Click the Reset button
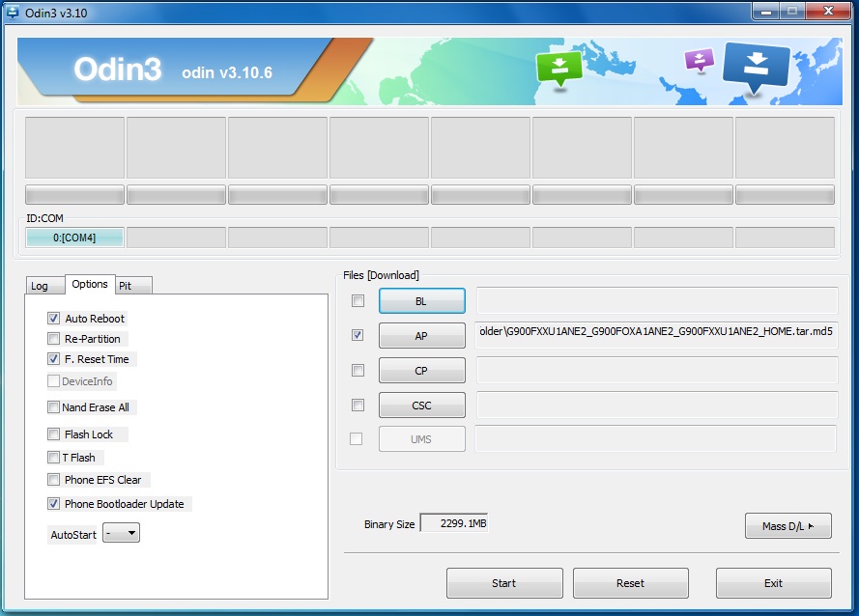The image size is (859, 616). pyautogui.click(x=631, y=583)
